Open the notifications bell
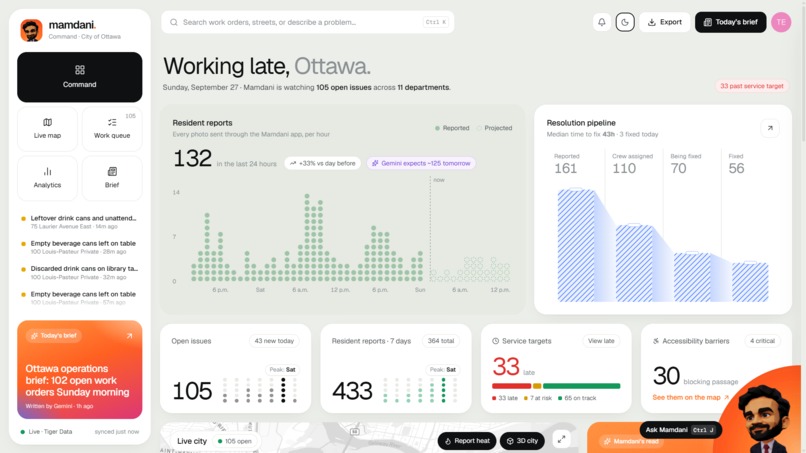This screenshot has height=453, width=806. (x=601, y=22)
